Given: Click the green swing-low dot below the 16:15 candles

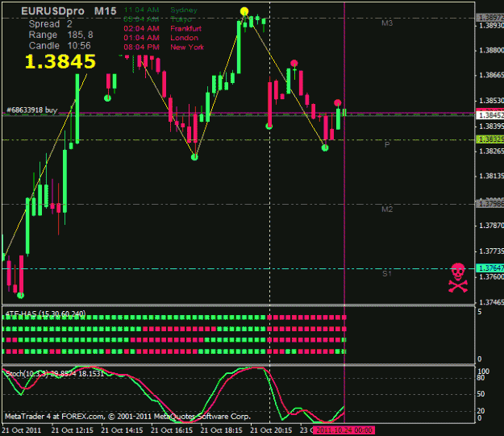Looking at the screenshot, I should click(x=194, y=157).
